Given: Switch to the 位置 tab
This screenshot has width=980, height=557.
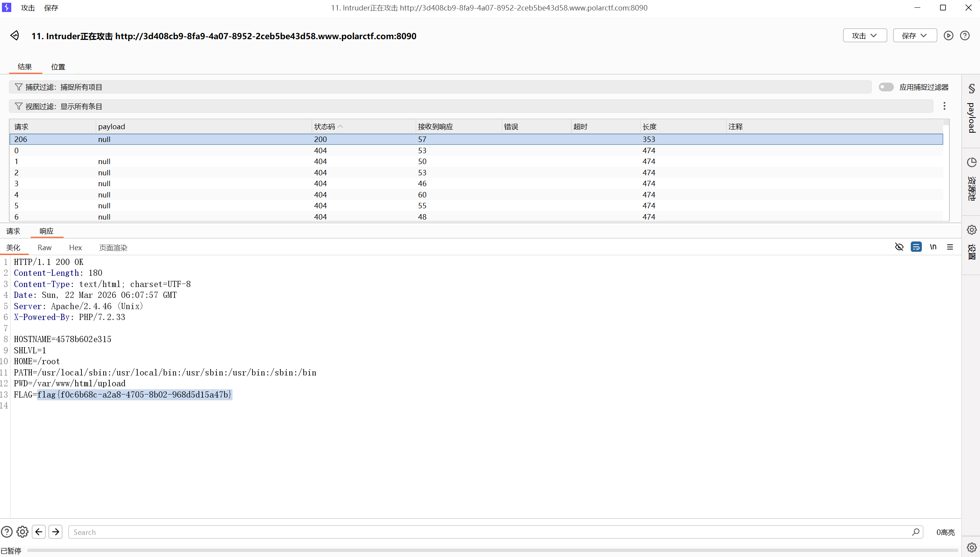Looking at the screenshot, I should 58,67.
